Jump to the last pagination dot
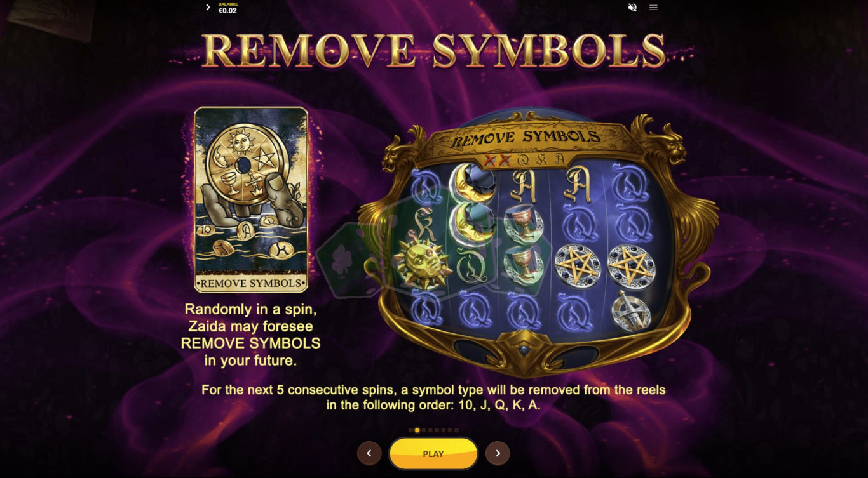This screenshot has width=868, height=478. [x=456, y=430]
